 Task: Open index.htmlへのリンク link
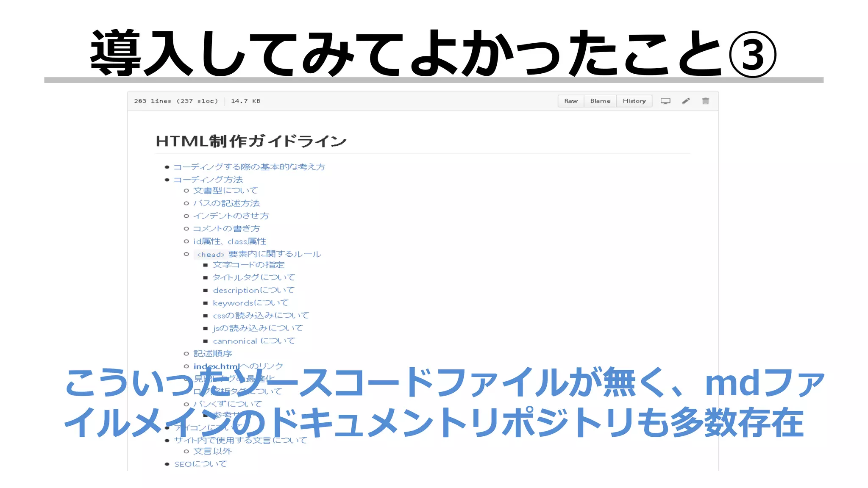tap(238, 366)
